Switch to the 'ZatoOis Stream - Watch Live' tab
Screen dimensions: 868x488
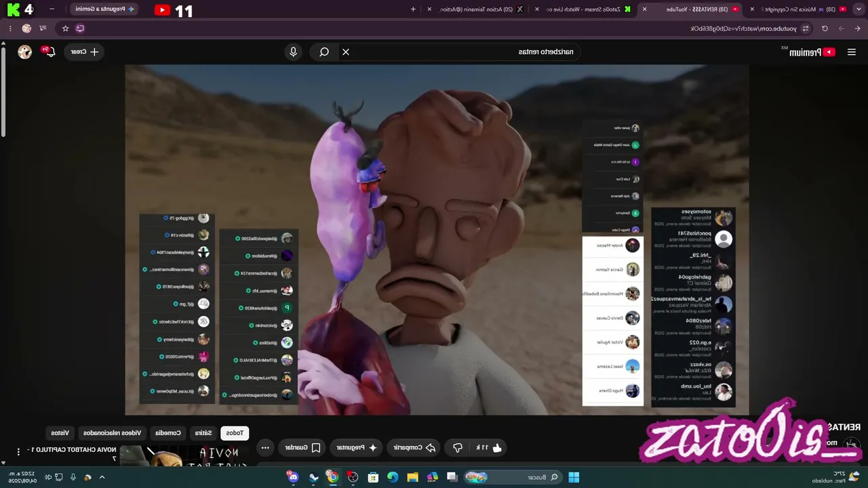click(583, 9)
